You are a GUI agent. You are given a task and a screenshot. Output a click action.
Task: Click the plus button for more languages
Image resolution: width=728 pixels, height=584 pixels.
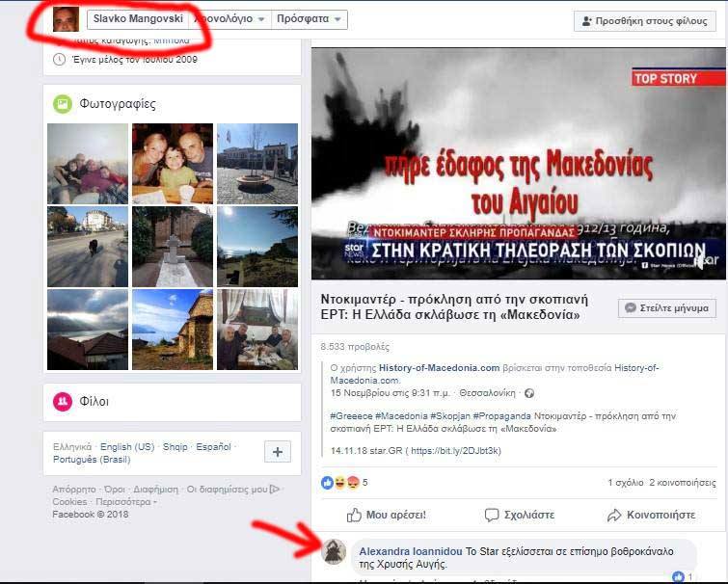pyautogui.click(x=278, y=452)
